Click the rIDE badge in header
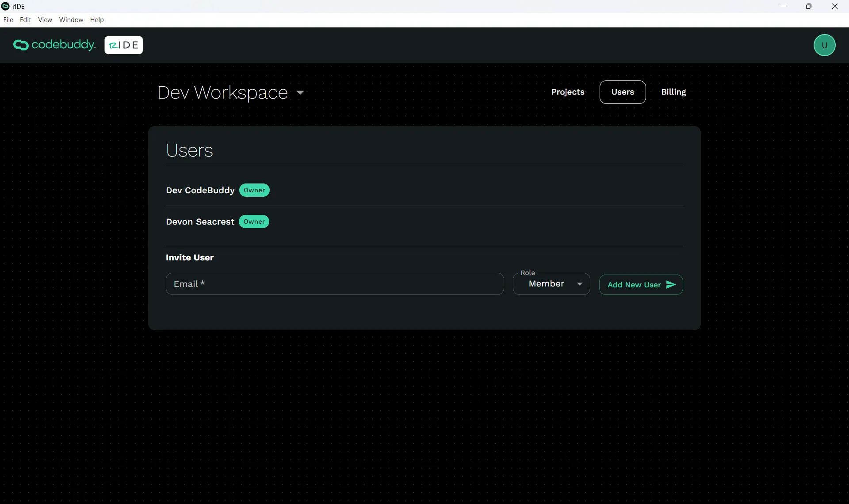849x504 pixels. point(123,45)
